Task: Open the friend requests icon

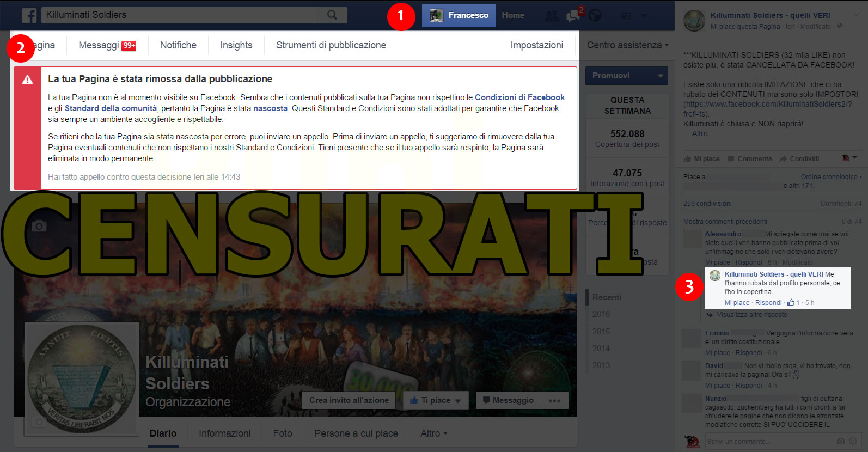Action: pyautogui.click(x=552, y=16)
